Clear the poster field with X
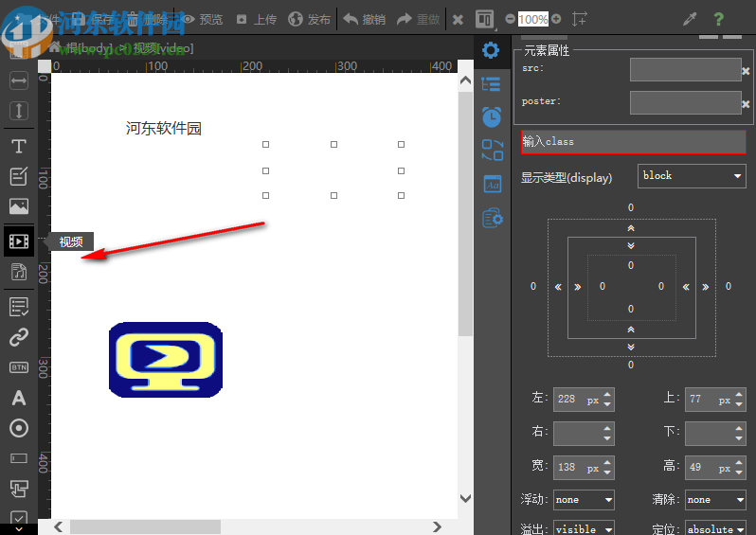This screenshot has height=535, width=756. pyautogui.click(x=746, y=104)
